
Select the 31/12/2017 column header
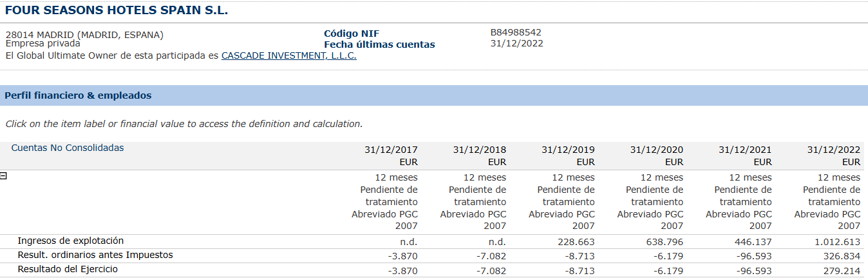tap(391, 150)
